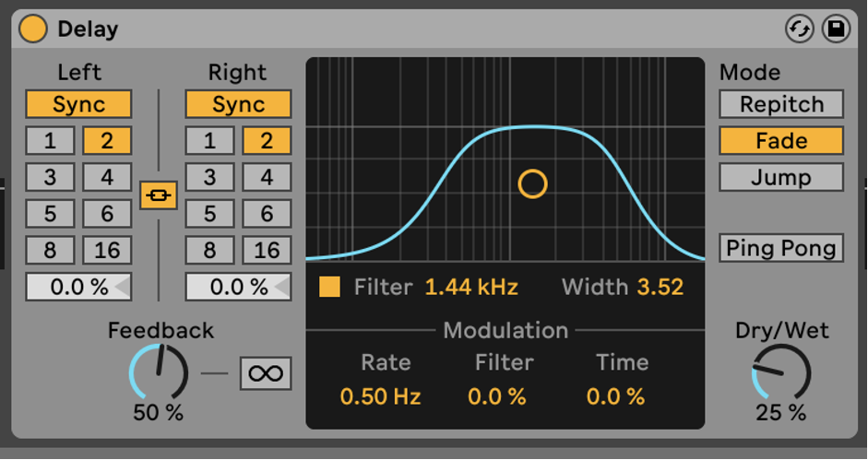Select Jump transition mode
This screenshot has height=460, width=868.
tap(781, 177)
